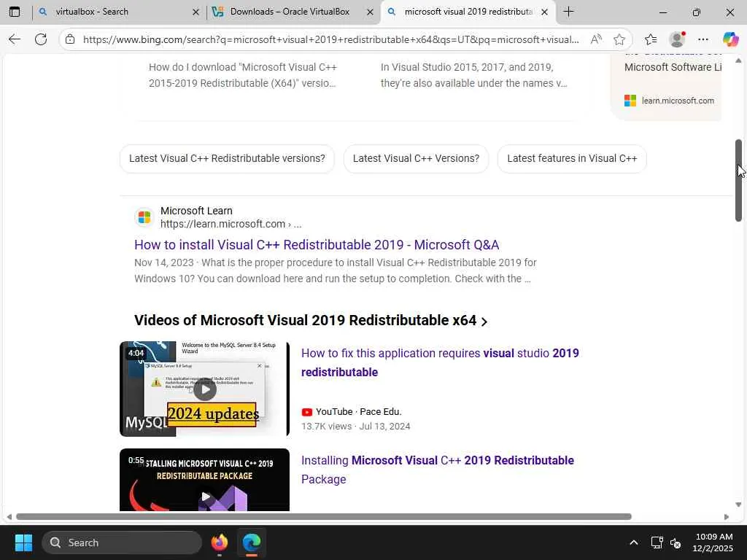Image resolution: width=747 pixels, height=560 pixels.
Task: Open the learn.microsoft.com source card link
Action: pos(669,101)
